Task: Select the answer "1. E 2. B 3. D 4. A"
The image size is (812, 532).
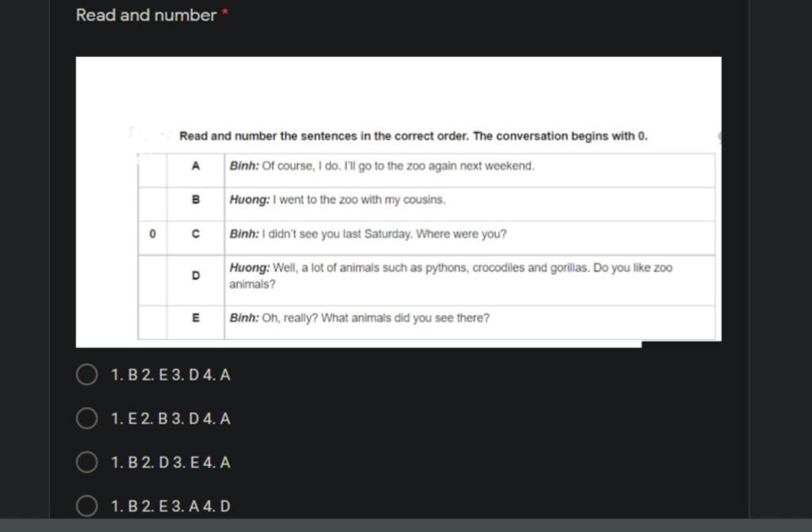Action: coord(86,418)
